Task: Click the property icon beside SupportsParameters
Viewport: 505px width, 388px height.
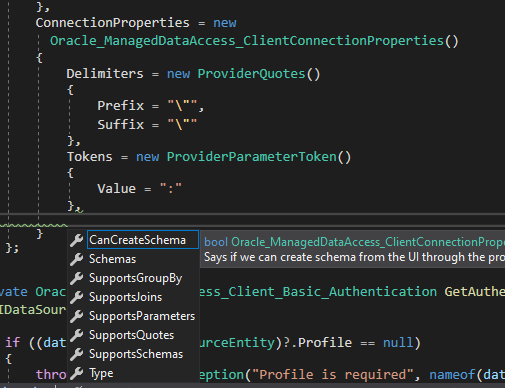Action: pyautogui.click(x=77, y=316)
